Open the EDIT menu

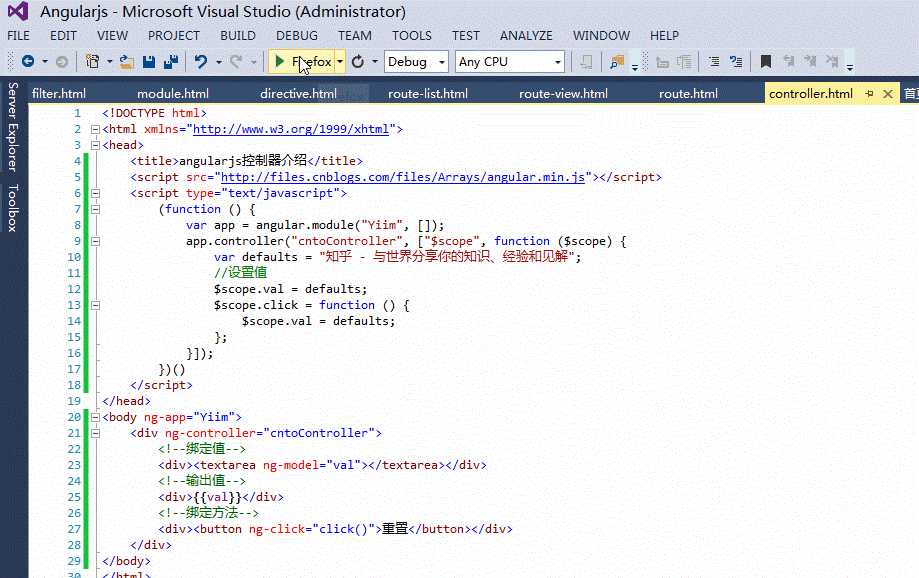pyautogui.click(x=63, y=36)
